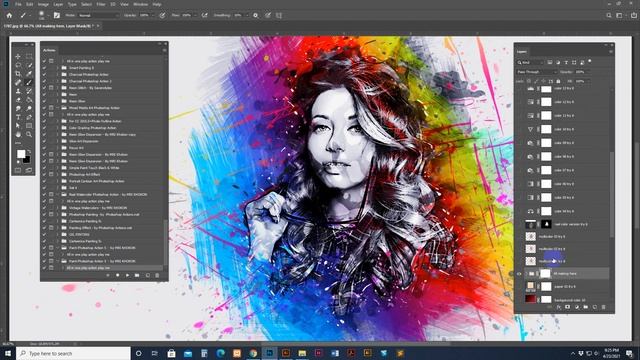
Task: Click Begin recording in Actions panel
Action: pos(118,275)
